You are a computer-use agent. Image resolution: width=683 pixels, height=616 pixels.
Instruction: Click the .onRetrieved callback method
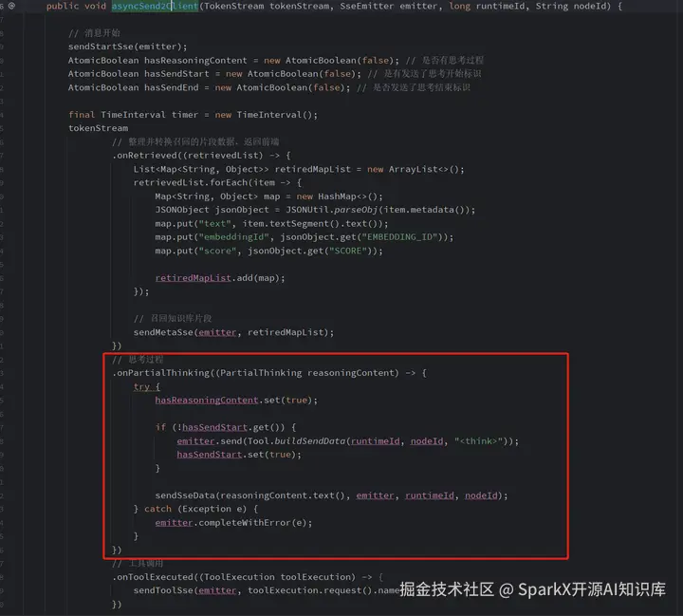(145, 156)
